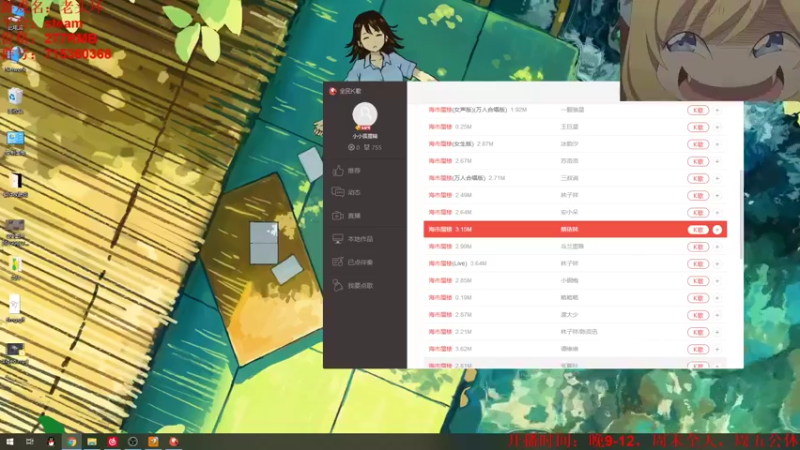This screenshot has width=800, height=450.
Task: Click plus icon on the 2.85M row
Action: [717, 281]
